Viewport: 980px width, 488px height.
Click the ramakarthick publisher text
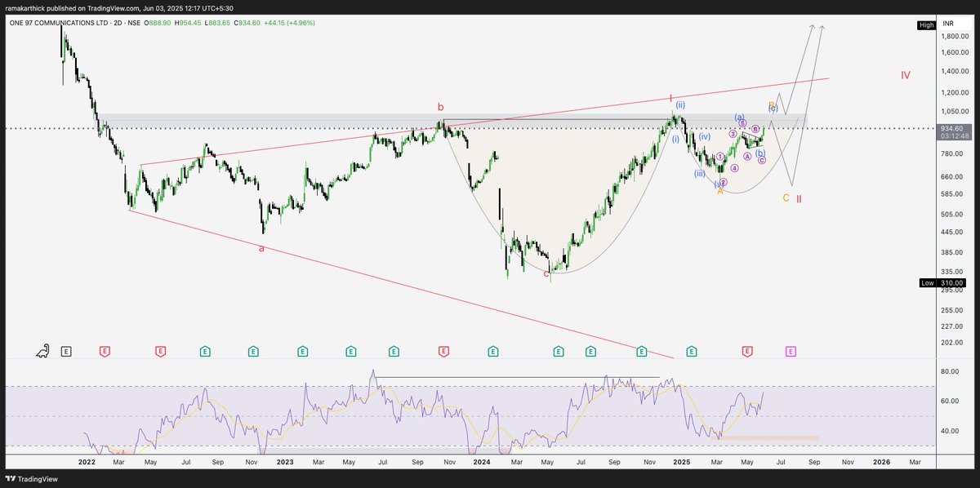(25, 8)
